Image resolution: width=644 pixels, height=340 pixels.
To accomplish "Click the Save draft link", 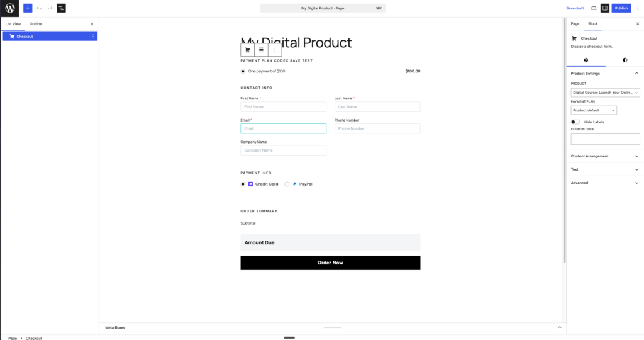I will (575, 8).
